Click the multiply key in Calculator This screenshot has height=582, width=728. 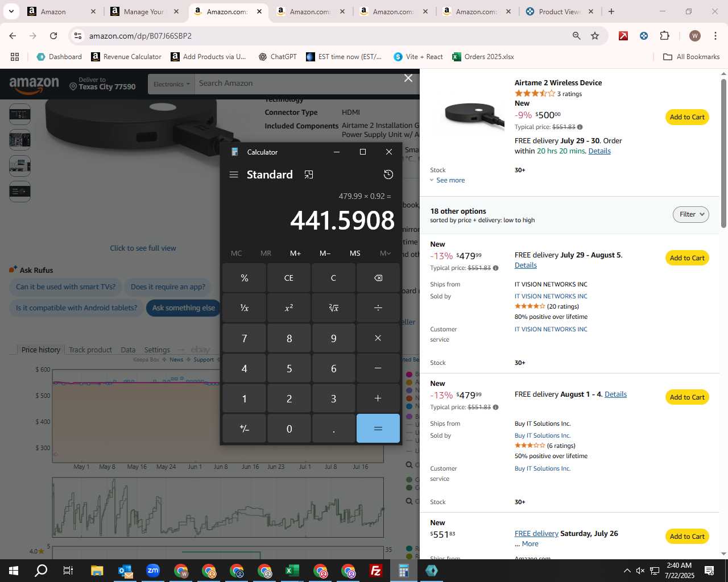378,338
